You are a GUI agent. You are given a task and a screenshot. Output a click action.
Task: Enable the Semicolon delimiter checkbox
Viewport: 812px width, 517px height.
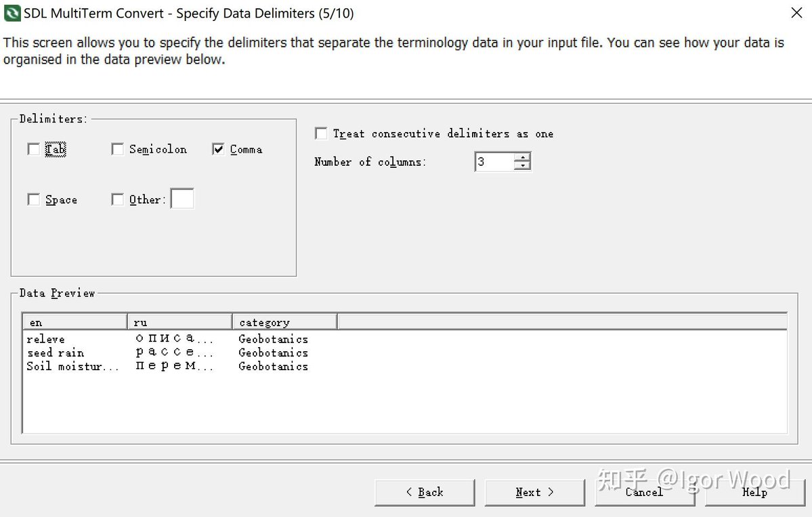coord(118,149)
